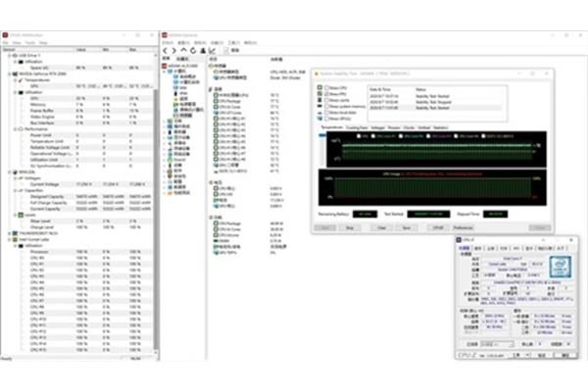Open the Tools menu in HWMonitor
This screenshot has height=392, width=588.
30,43
